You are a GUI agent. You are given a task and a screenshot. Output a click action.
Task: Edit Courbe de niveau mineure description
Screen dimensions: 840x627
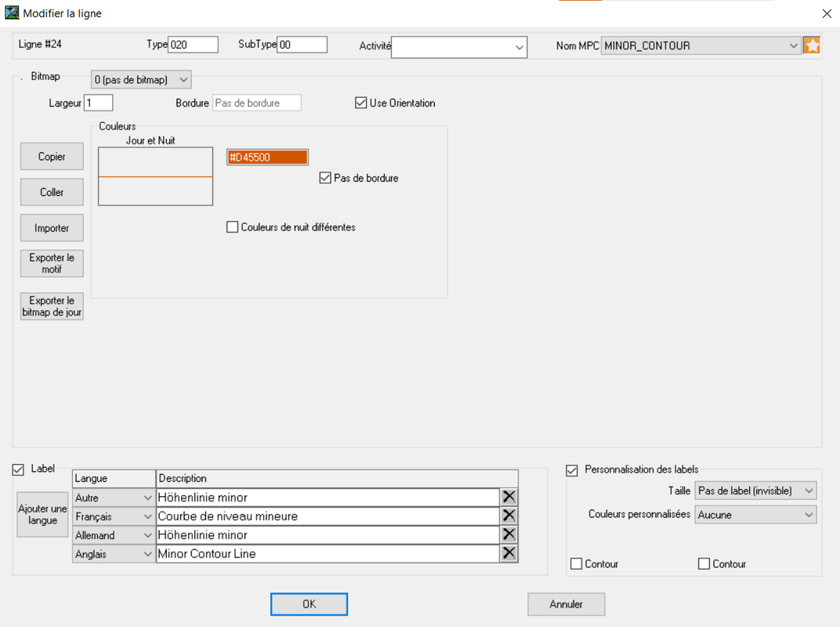tap(328, 516)
